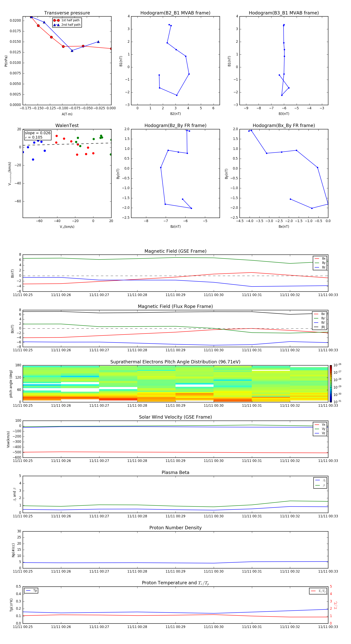Image resolution: width=351 pixels, height=644 pixels.
Task: Click the "B2(nT)" x-axis label
Action: (175, 114)
